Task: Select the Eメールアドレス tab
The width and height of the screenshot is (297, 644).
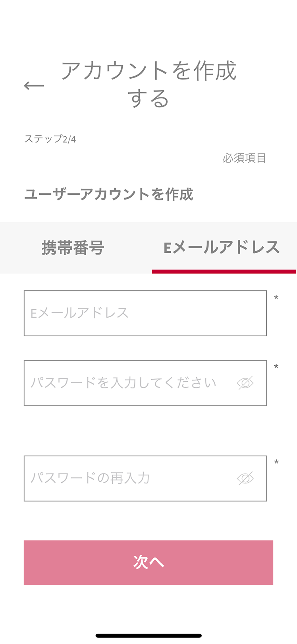Action: [x=222, y=248]
